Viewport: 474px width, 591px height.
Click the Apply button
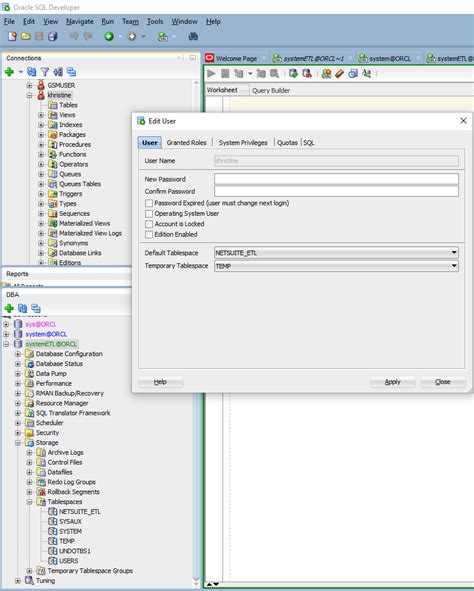(x=393, y=382)
